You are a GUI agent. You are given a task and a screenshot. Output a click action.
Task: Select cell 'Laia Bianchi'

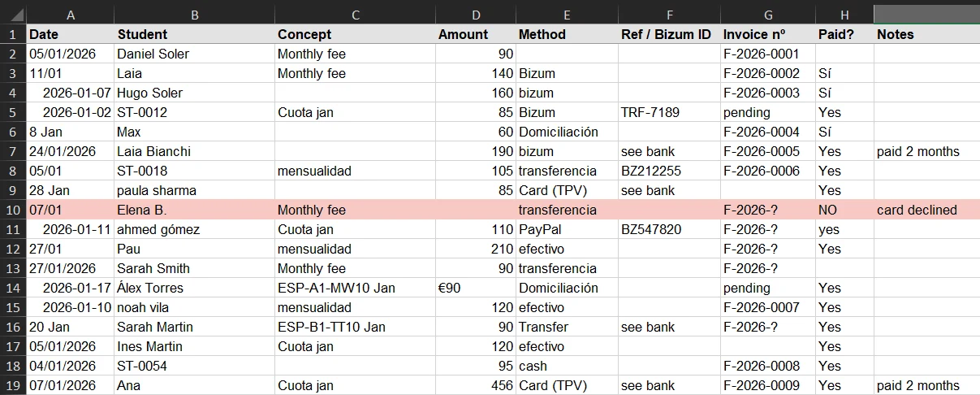pyautogui.click(x=195, y=151)
